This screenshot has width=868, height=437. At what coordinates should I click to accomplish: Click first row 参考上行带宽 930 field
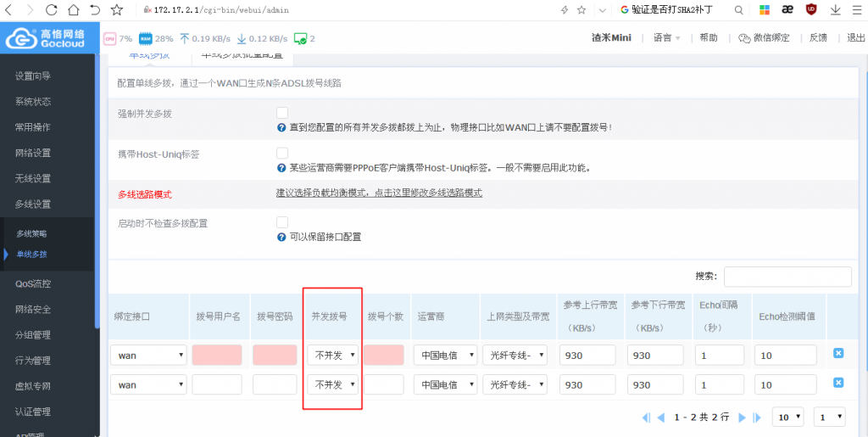tap(588, 355)
